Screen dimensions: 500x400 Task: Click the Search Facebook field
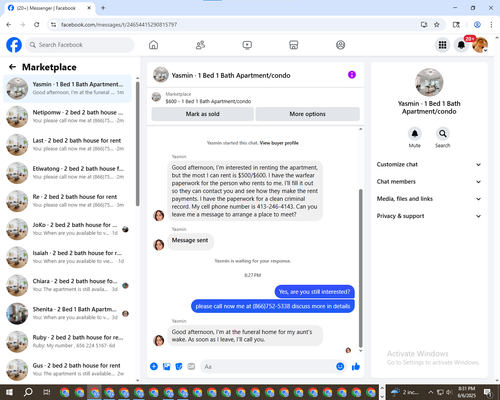click(x=80, y=45)
